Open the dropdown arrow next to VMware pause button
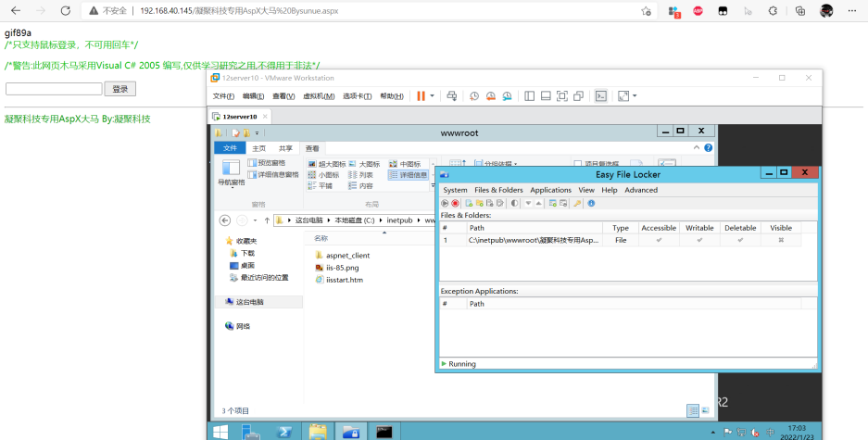The image size is (868, 440). pyautogui.click(x=433, y=95)
